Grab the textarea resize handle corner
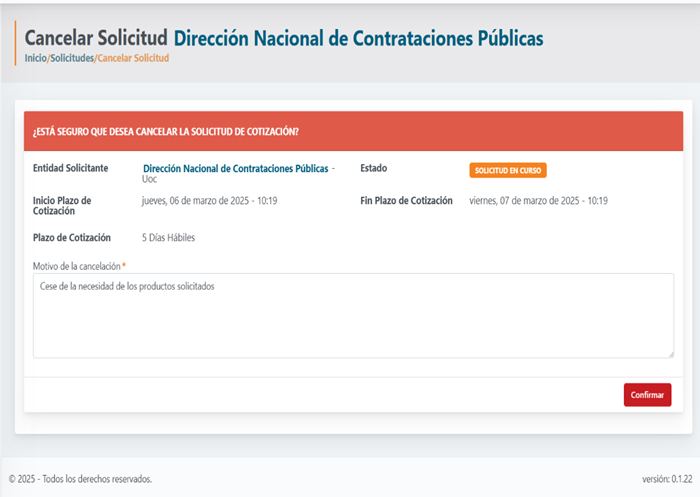700x497 pixels. (x=669, y=353)
